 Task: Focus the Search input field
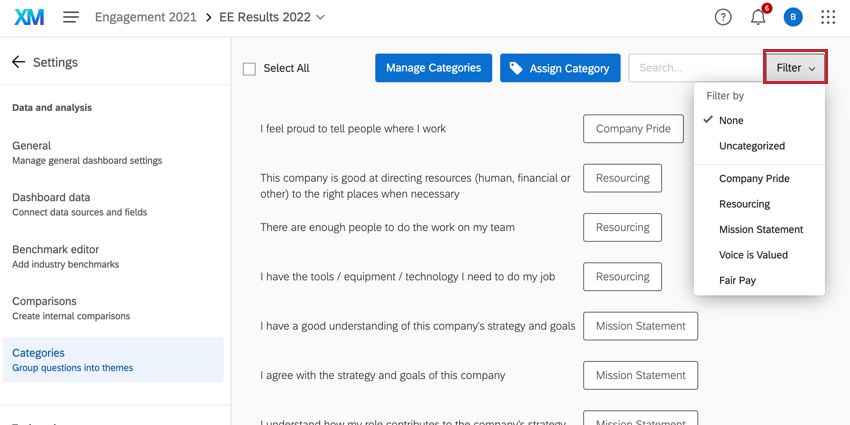pyautogui.click(x=695, y=68)
